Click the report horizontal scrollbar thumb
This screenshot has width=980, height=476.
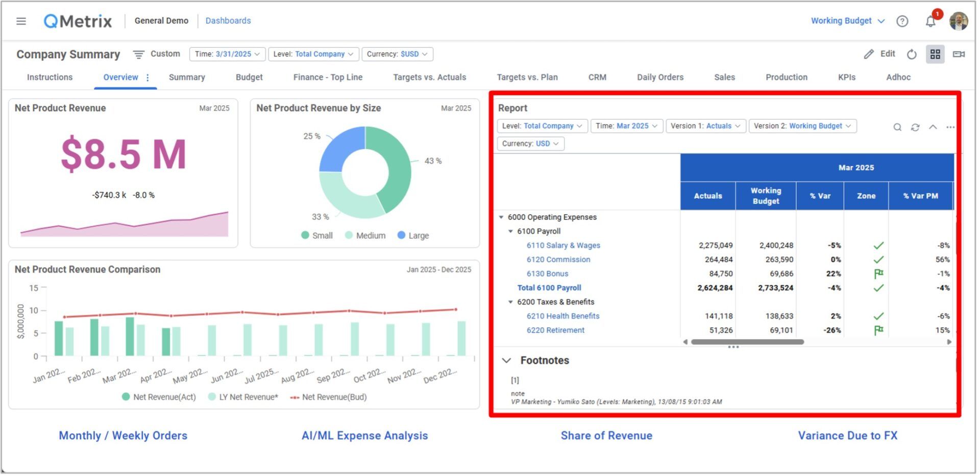pos(747,342)
